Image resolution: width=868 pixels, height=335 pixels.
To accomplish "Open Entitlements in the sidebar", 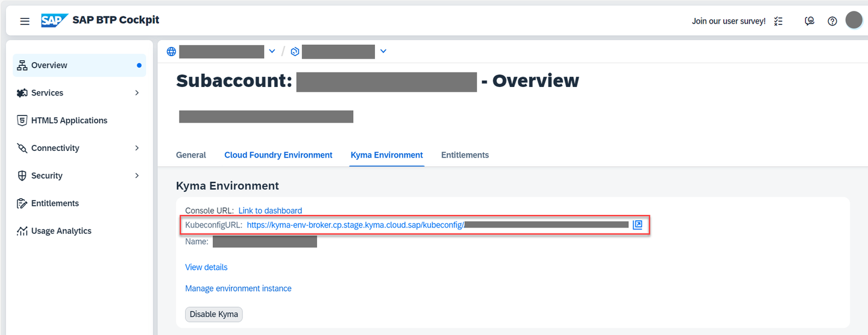I will pos(80,203).
